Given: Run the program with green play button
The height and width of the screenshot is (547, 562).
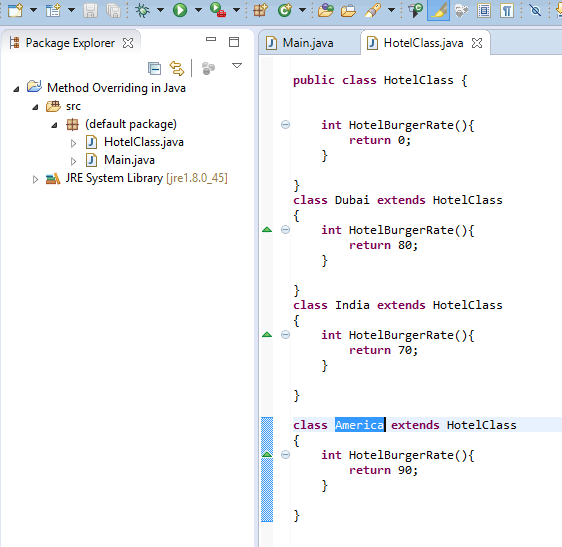Looking at the screenshot, I should (180, 10).
